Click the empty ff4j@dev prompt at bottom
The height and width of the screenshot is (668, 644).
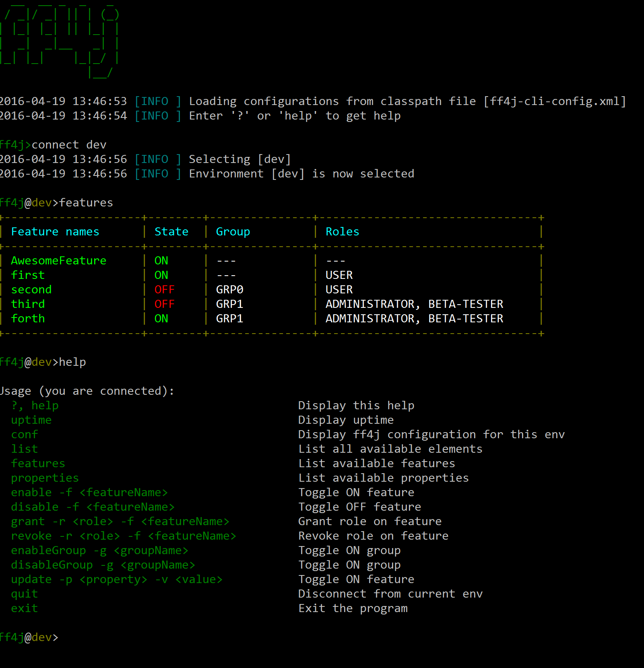pos(29,637)
